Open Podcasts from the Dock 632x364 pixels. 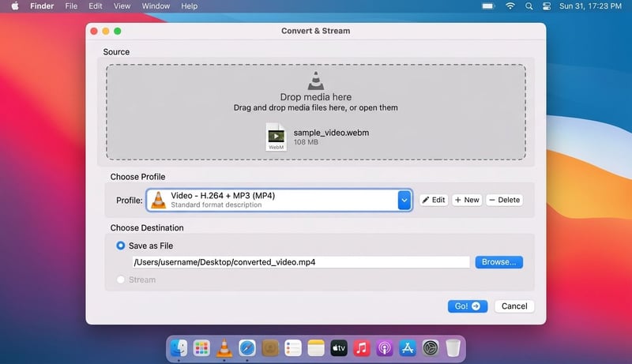click(x=385, y=347)
